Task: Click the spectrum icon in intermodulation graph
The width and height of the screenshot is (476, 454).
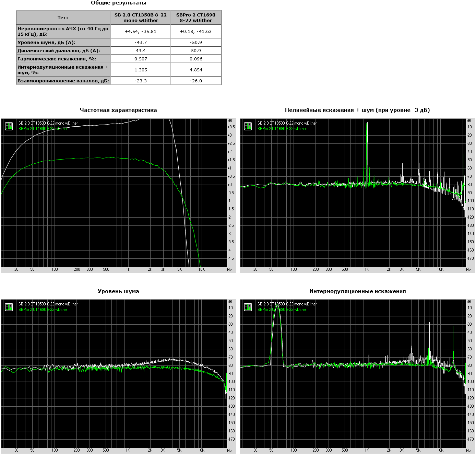Action: click(x=248, y=307)
